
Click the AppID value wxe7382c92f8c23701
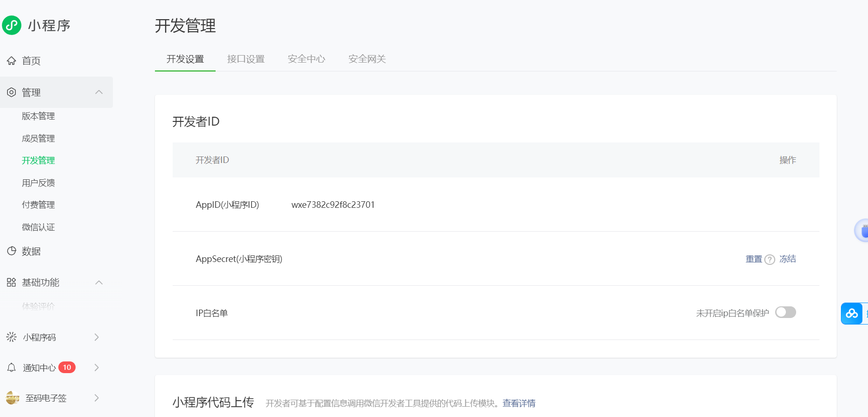coord(333,205)
